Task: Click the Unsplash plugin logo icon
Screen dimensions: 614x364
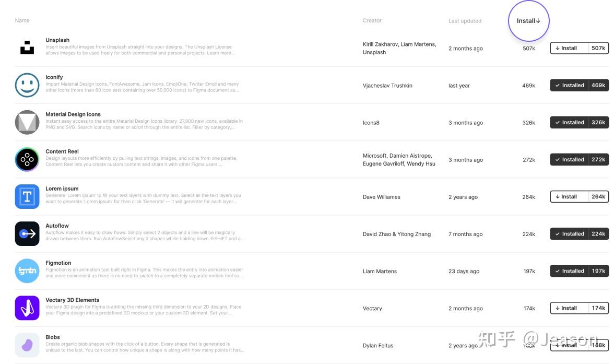Action: (27, 48)
